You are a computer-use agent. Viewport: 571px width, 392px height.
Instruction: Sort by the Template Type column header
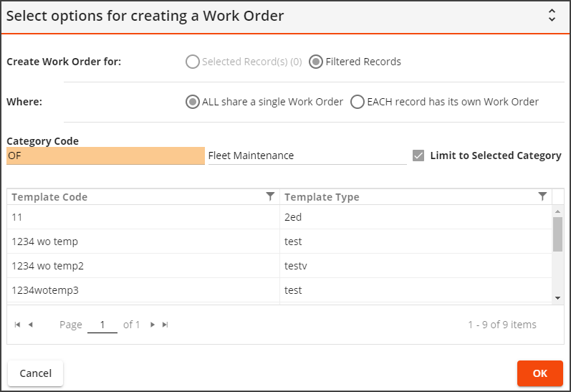pyautogui.click(x=322, y=197)
